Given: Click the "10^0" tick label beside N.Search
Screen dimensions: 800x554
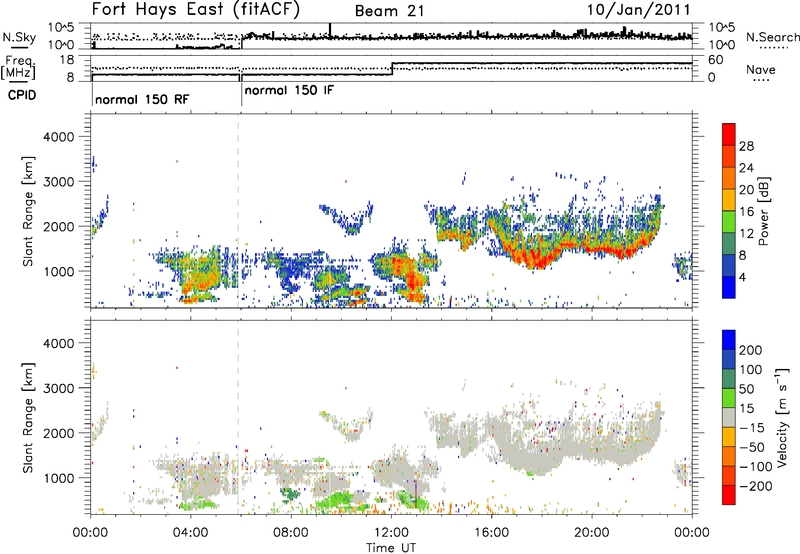Looking at the screenshot, I should click(x=721, y=45).
